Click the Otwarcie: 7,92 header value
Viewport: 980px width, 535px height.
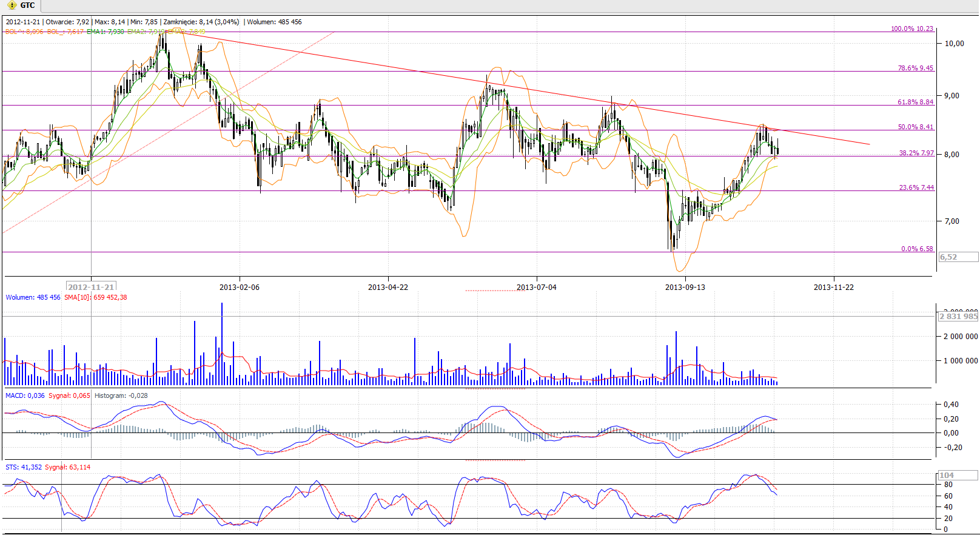[x=68, y=22]
